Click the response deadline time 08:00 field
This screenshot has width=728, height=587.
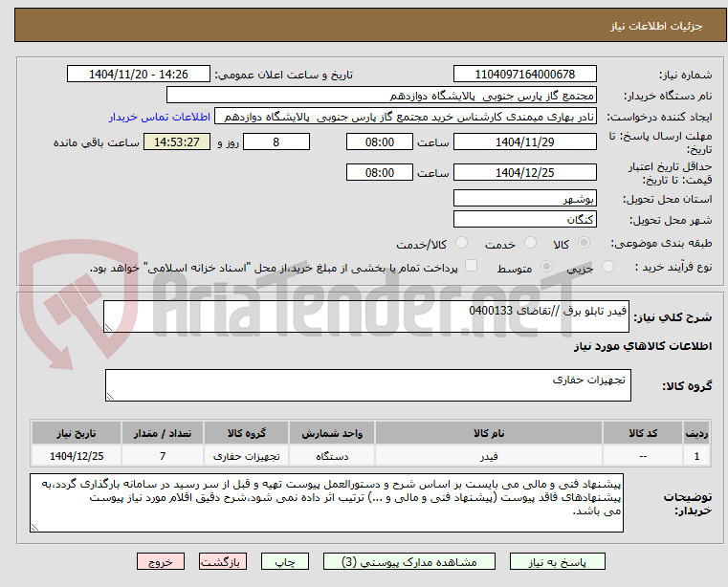(380, 142)
